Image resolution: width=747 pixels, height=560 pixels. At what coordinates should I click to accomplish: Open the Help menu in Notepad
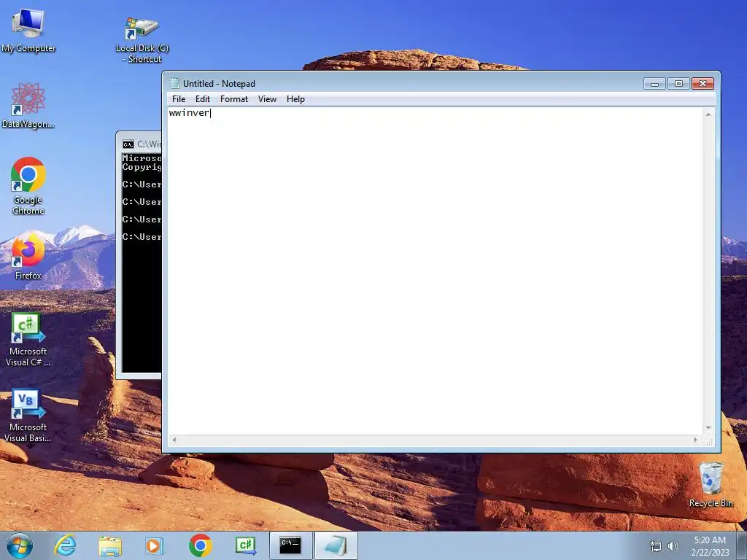coord(295,99)
